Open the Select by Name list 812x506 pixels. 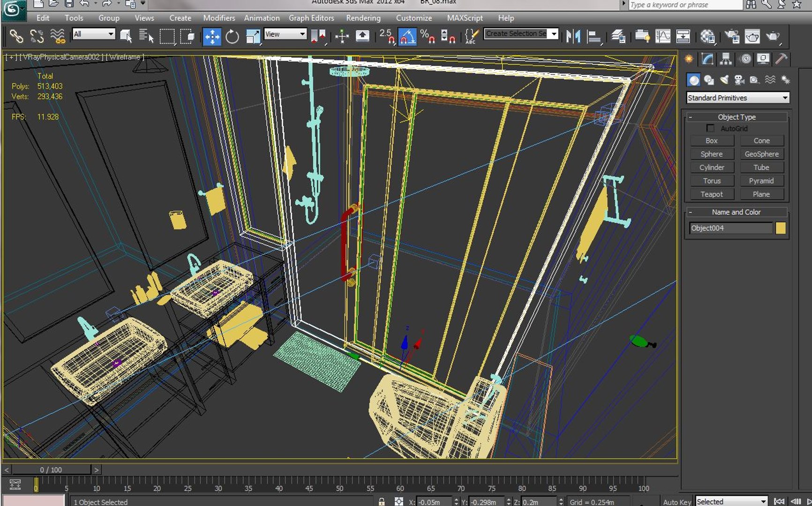tap(146, 36)
